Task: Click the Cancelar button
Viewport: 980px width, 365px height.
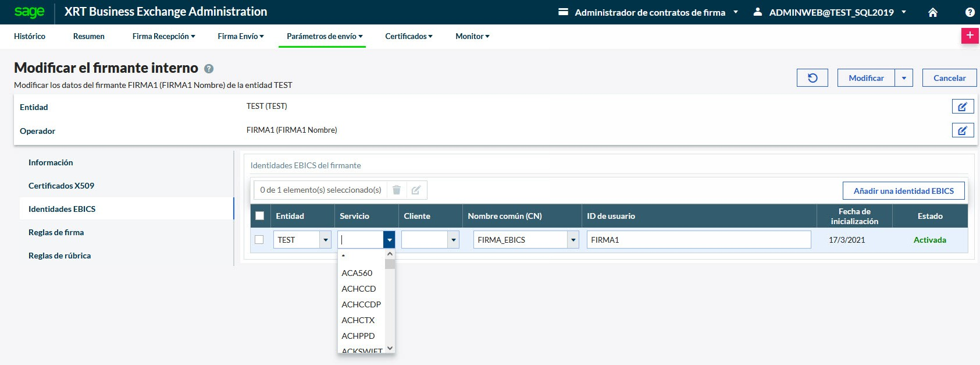Action: pyautogui.click(x=949, y=78)
